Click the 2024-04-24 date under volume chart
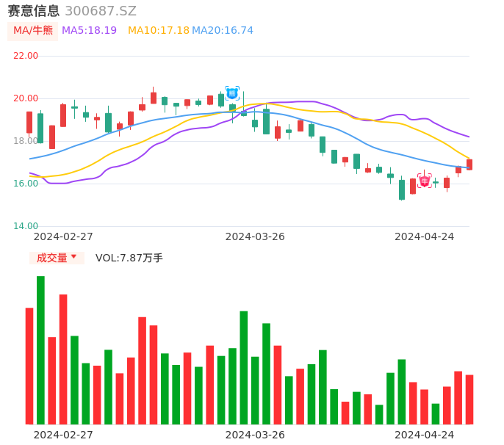This screenshot has height=445, width=504. (x=425, y=435)
